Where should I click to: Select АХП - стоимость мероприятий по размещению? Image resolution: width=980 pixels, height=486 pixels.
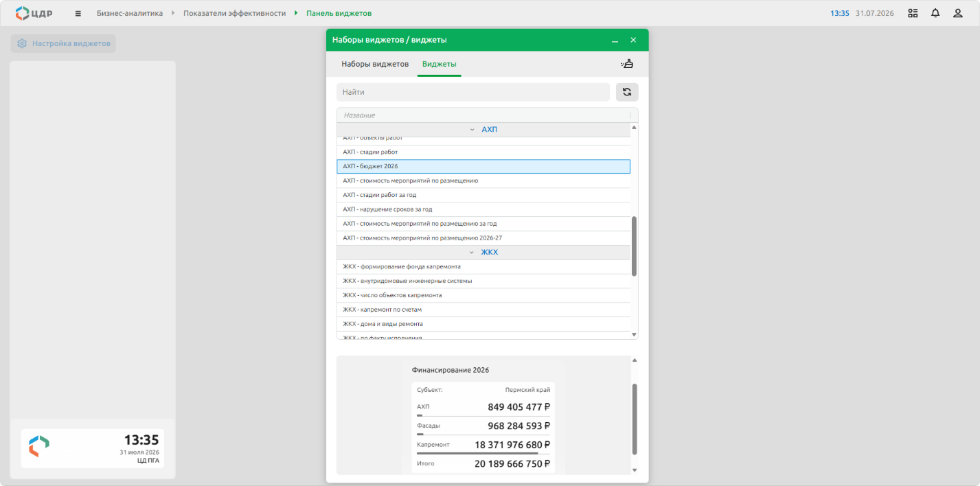click(483, 181)
